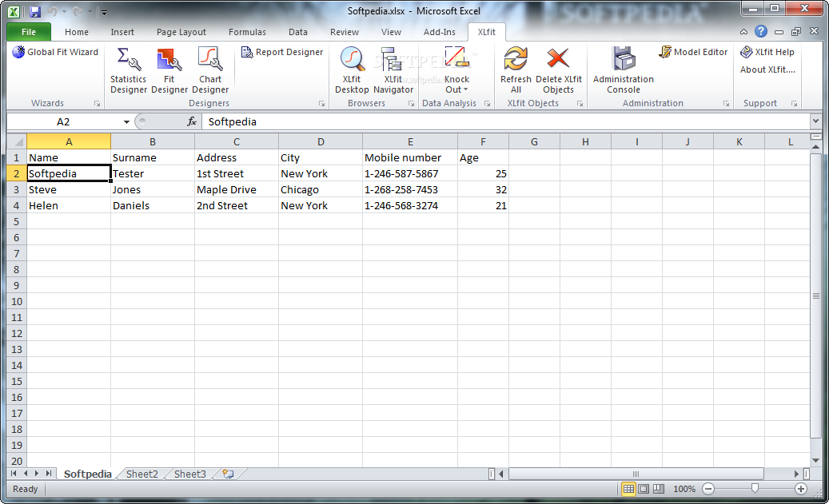Launch the Global Fit Wizard
829x504 pixels.
click(55, 52)
